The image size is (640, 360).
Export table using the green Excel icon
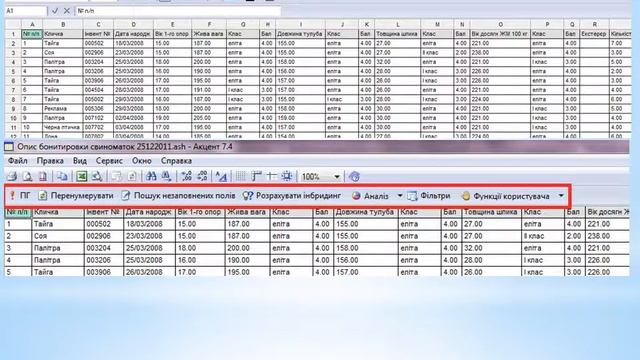(82, 176)
